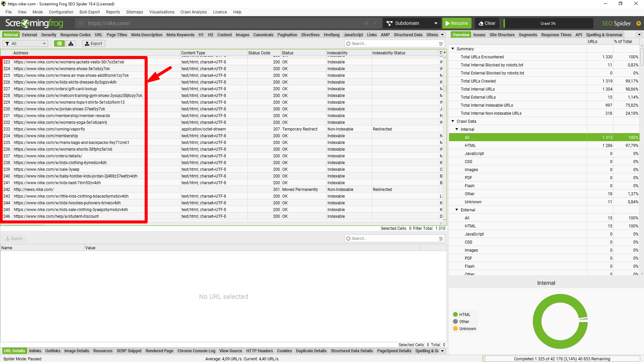Open the HTTP Headers bottom tab

(259, 351)
